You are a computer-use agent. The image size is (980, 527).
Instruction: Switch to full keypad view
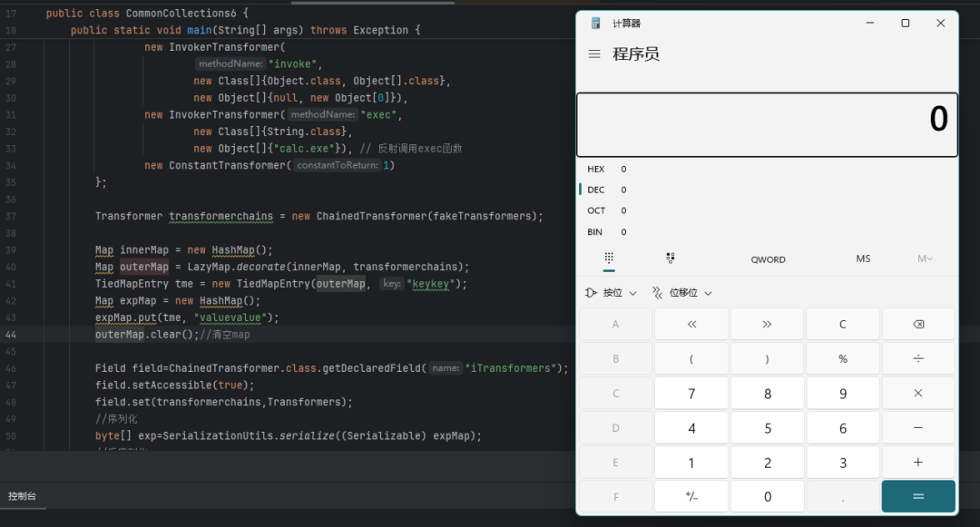tap(609, 258)
